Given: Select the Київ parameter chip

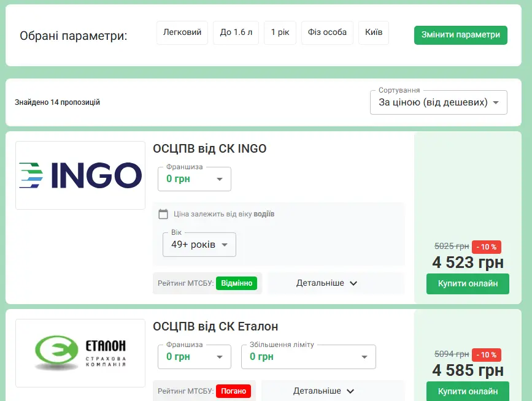Looking at the screenshot, I should (374, 32).
